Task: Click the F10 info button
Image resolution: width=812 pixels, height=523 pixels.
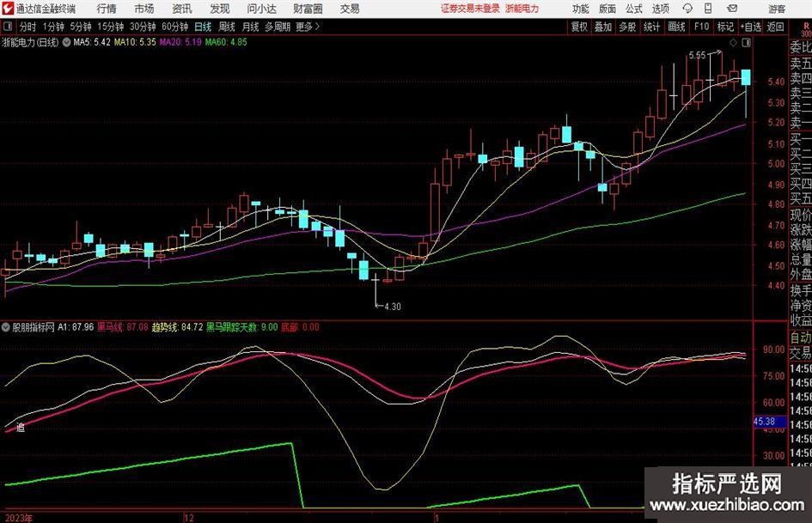Action: [702, 27]
